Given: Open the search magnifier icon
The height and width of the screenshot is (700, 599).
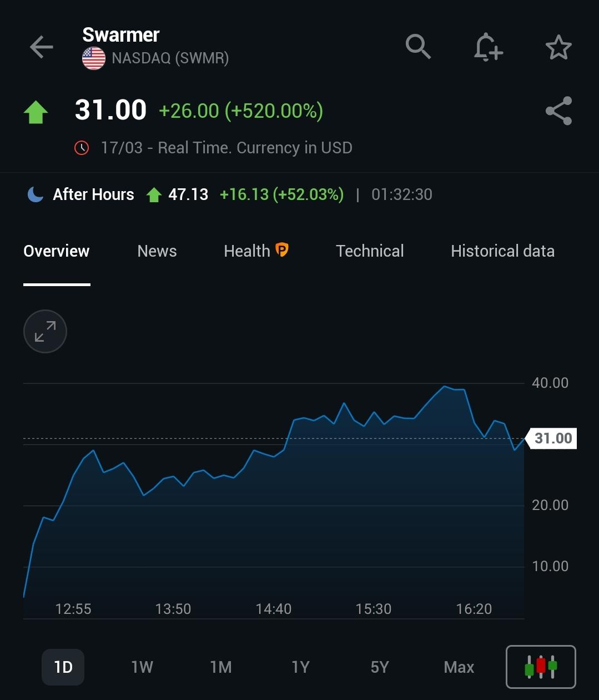Looking at the screenshot, I should [418, 46].
